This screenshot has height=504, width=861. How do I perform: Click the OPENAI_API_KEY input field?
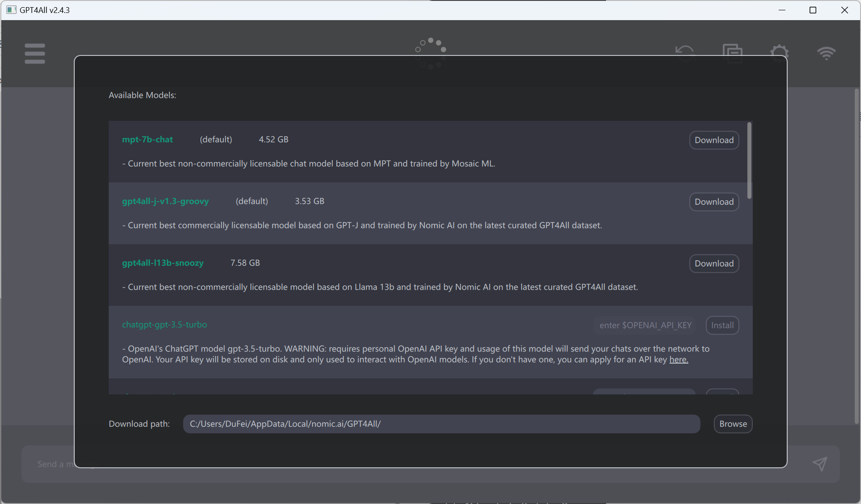[x=645, y=325]
